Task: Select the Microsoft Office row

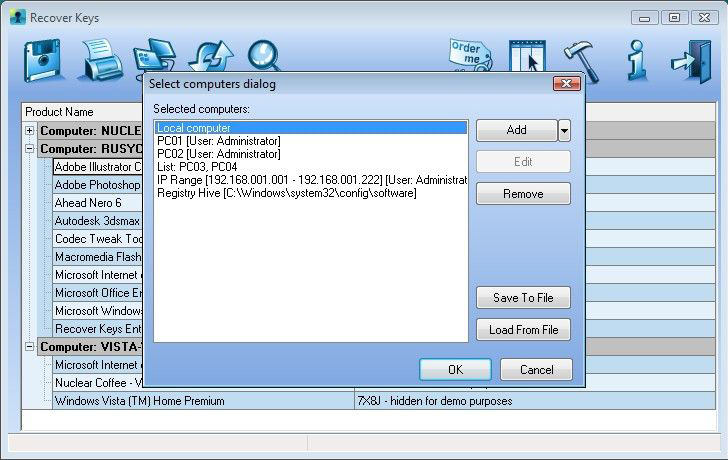Action: 98,293
